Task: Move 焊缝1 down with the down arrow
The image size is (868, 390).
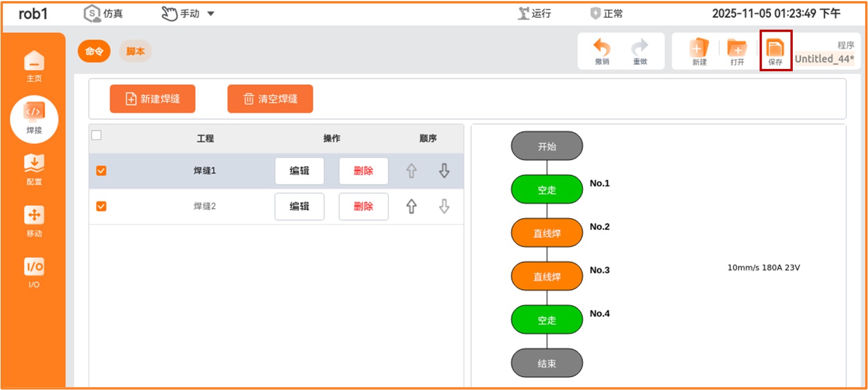Action: point(444,171)
